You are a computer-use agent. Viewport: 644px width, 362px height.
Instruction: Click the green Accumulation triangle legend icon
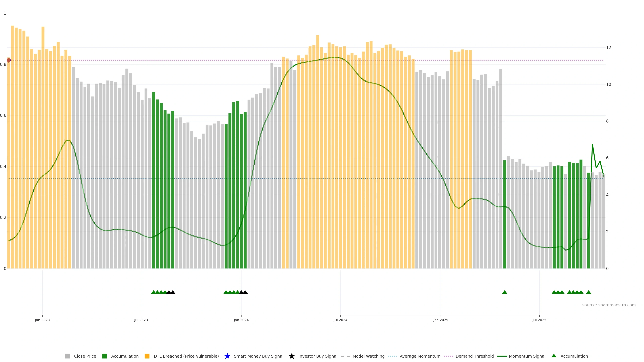point(554,356)
